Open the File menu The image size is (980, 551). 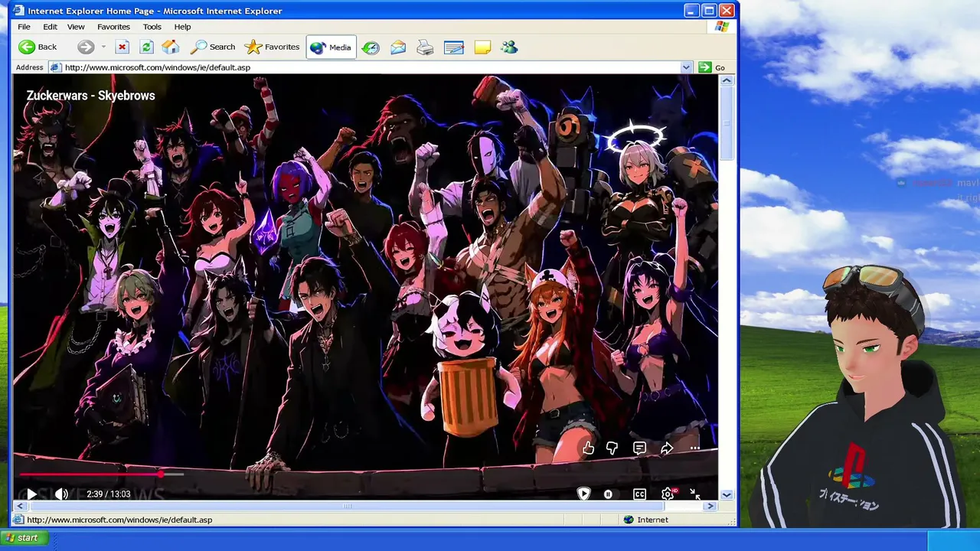24,27
